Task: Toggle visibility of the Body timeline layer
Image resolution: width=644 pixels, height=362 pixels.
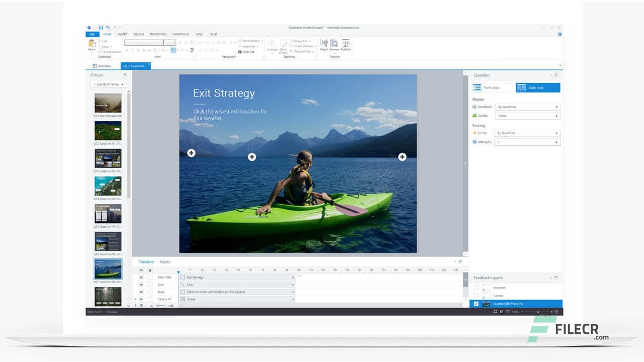Action: 141,292
